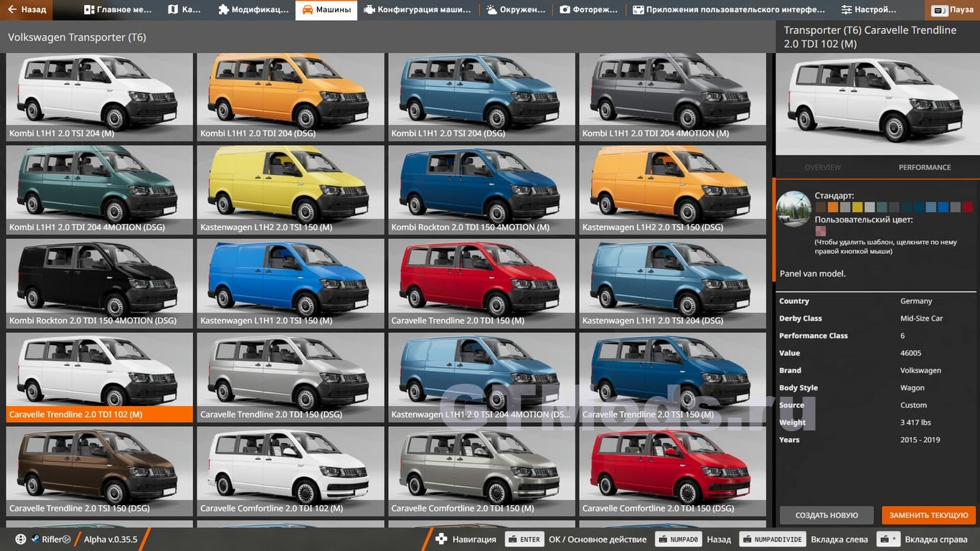Switch to the PERFORMANCE tab

(925, 167)
